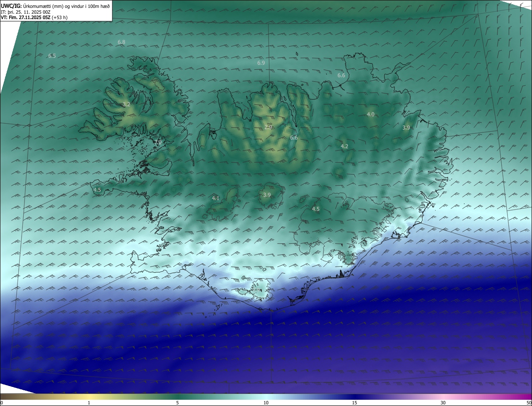
Task: Click the 6.6 label on the northeast coast
Action: tap(341, 76)
